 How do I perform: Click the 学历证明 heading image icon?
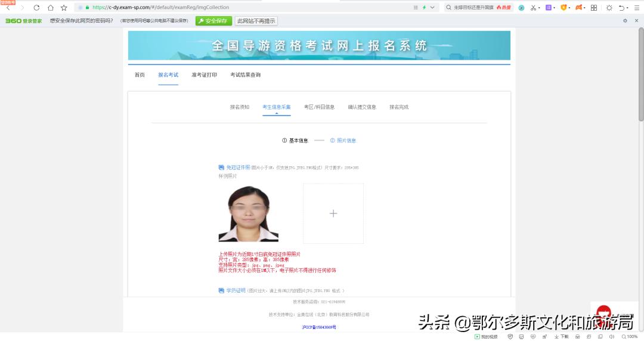coord(221,290)
